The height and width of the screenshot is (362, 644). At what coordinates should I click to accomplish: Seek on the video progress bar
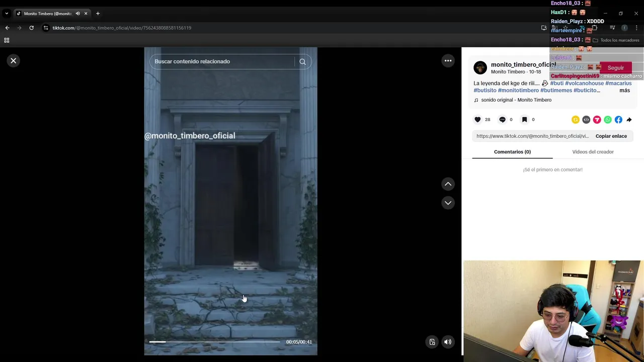(x=214, y=342)
